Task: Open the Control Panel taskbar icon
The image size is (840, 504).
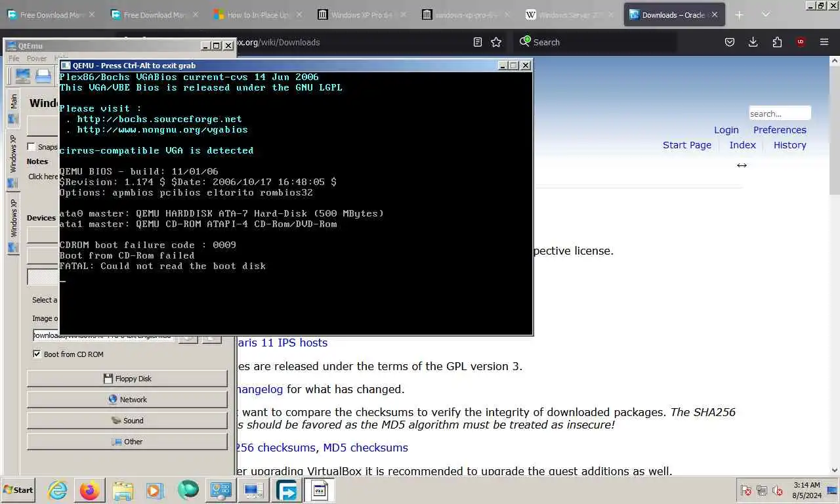Action: click(220, 490)
